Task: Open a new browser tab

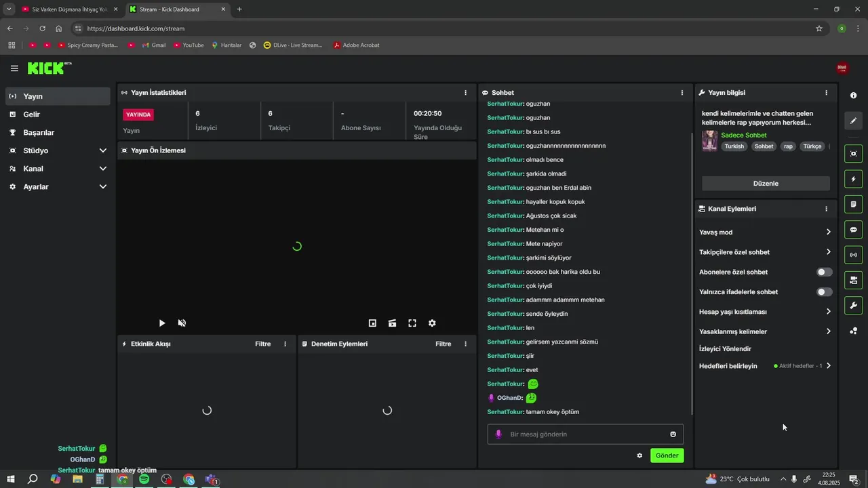Action: pos(239,9)
